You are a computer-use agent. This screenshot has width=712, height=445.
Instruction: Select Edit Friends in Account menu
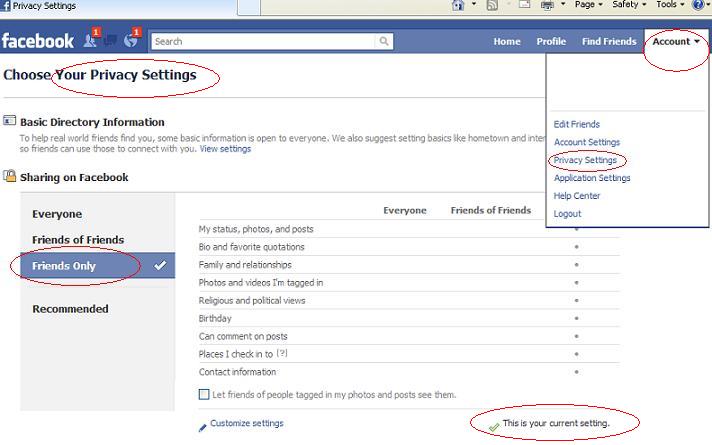click(x=576, y=124)
